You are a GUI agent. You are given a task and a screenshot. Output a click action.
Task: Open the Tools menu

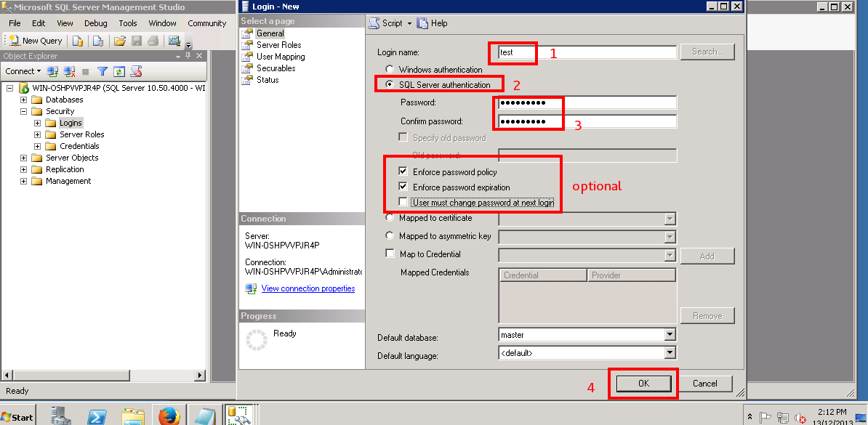point(128,23)
